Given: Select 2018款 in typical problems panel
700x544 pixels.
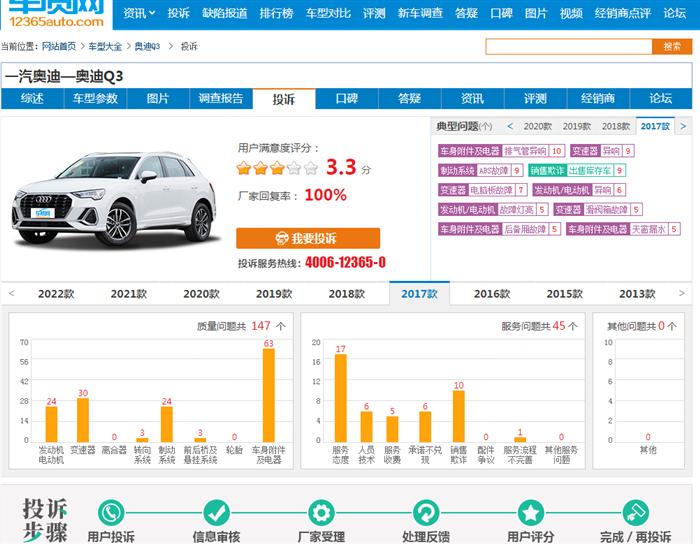Looking at the screenshot, I should coord(616,126).
